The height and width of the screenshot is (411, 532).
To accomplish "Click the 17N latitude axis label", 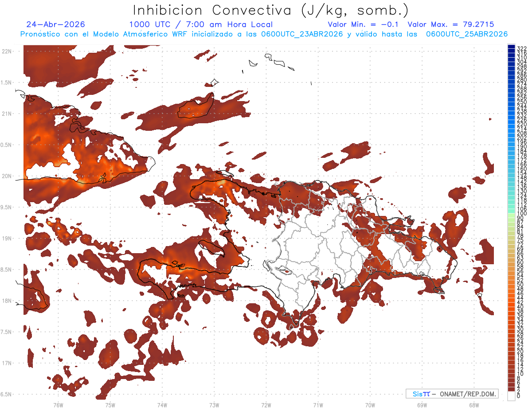I will click(x=6, y=363).
